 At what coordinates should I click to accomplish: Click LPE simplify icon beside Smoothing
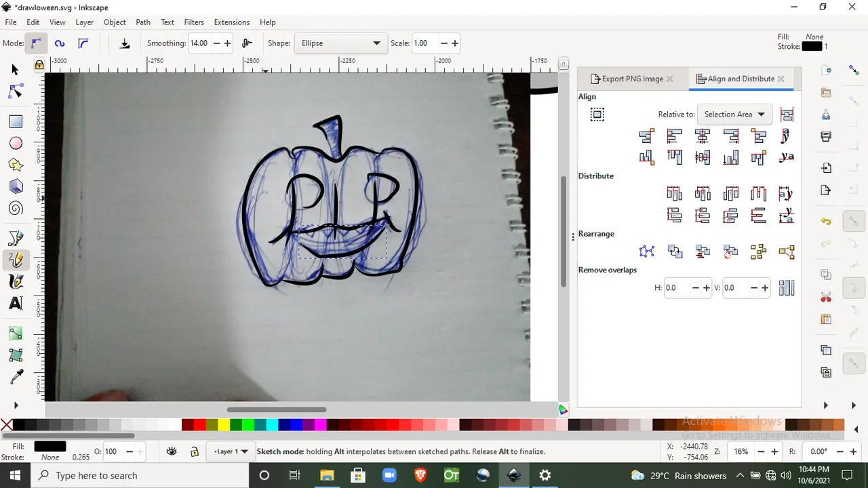click(x=248, y=43)
